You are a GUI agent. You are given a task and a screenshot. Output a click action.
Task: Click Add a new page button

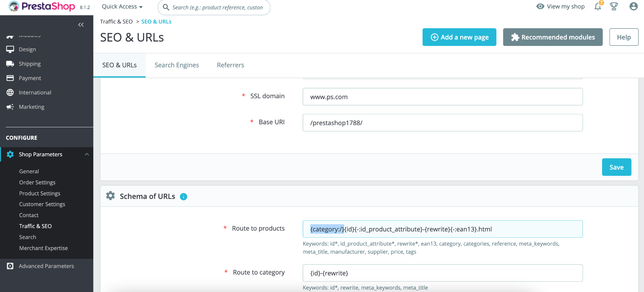[459, 37]
